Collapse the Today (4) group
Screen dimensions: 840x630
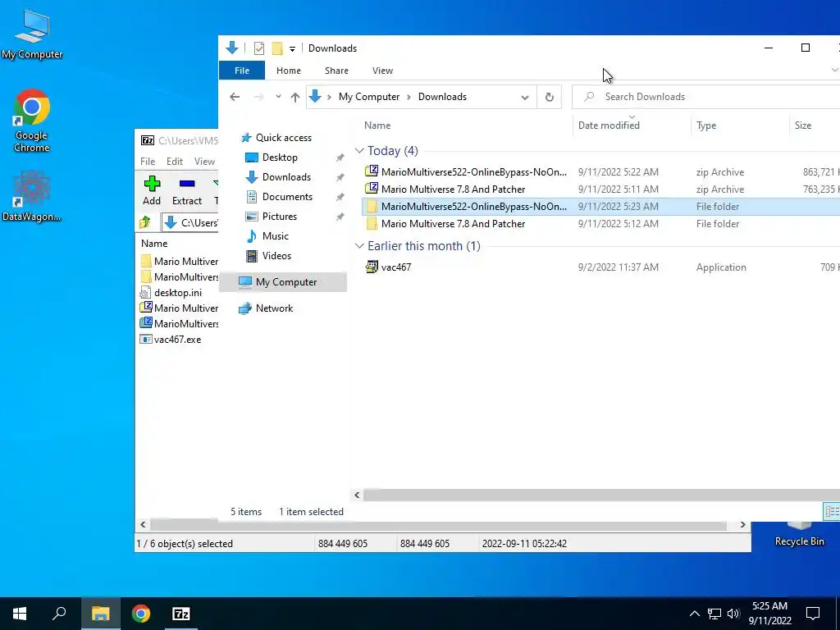pyautogui.click(x=359, y=151)
